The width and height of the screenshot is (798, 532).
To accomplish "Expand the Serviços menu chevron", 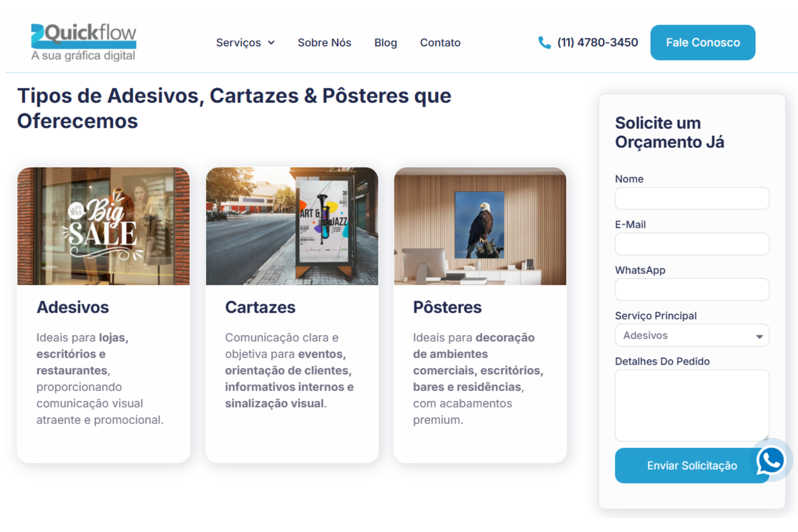I will [x=271, y=43].
